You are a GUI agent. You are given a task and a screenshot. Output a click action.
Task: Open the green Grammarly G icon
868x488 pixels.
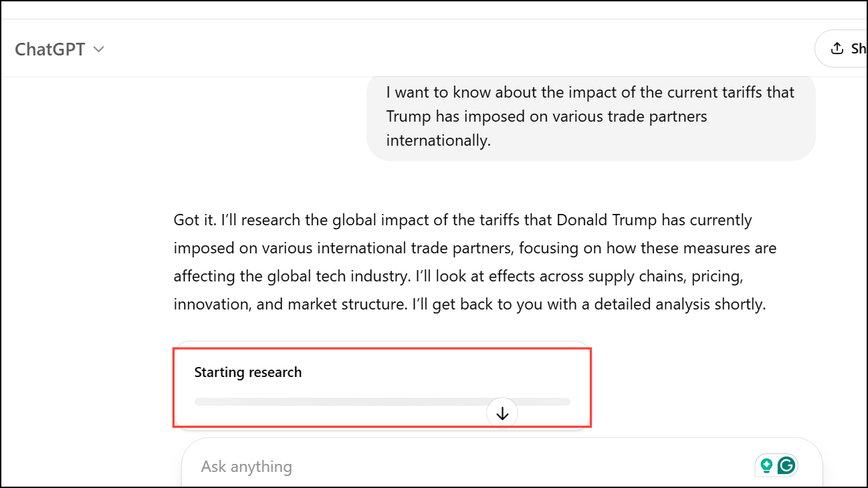click(x=787, y=465)
